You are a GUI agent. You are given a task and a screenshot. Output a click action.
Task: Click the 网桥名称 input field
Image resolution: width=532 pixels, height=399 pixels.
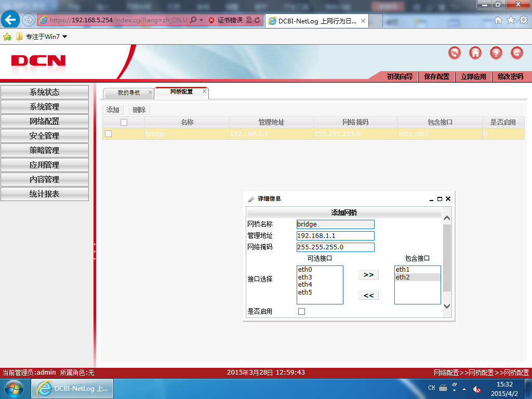335,224
